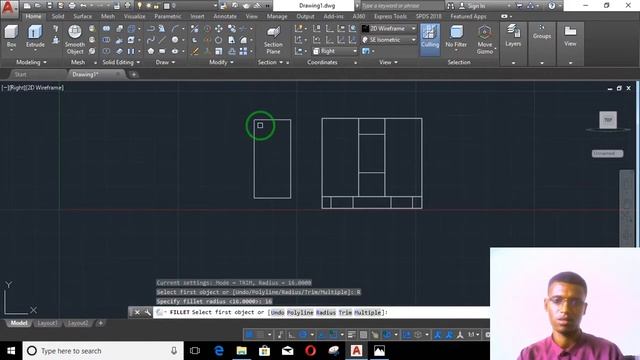The image size is (640, 360).
Task: Click the Smooth Object mesh tool
Action: [75, 39]
